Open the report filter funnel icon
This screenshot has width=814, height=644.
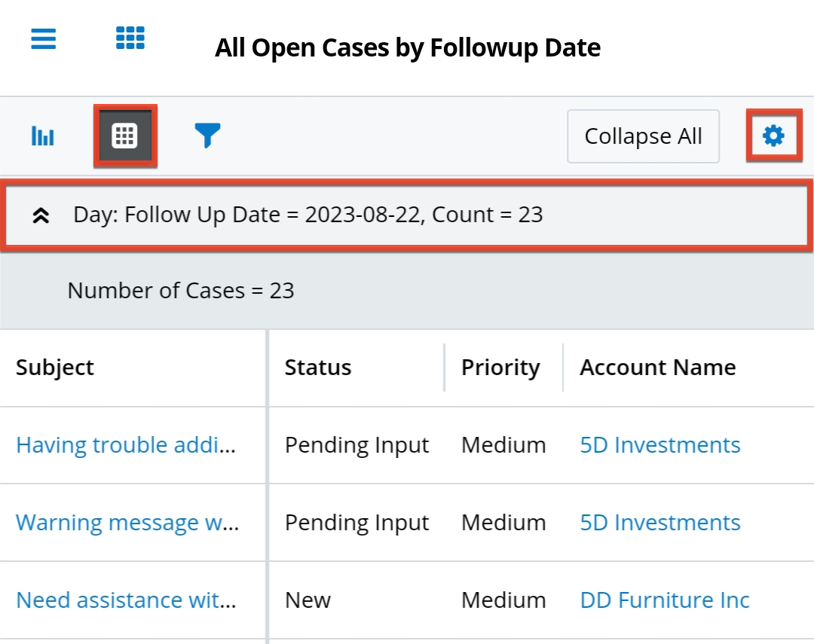pos(207,136)
